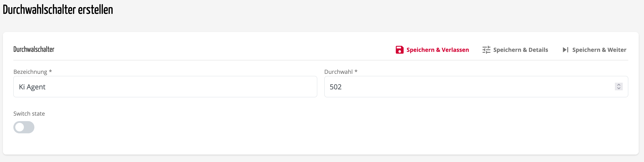Focus the Bezeichnung text field

click(165, 87)
